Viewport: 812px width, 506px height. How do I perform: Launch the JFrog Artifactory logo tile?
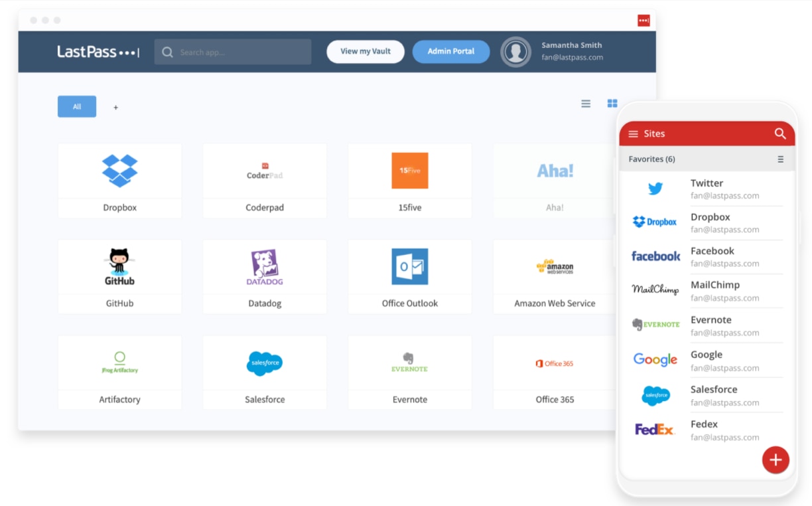pyautogui.click(x=119, y=363)
